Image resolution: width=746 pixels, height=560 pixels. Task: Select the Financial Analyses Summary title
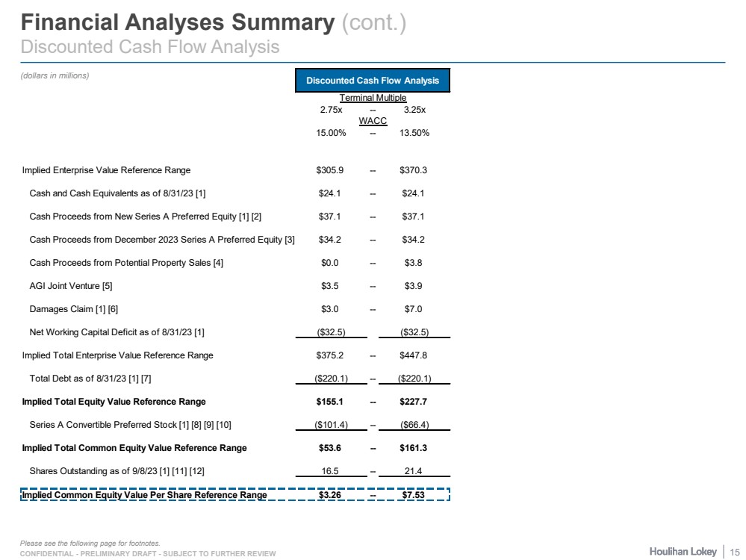pyautogui.click(x=177, y=22)
